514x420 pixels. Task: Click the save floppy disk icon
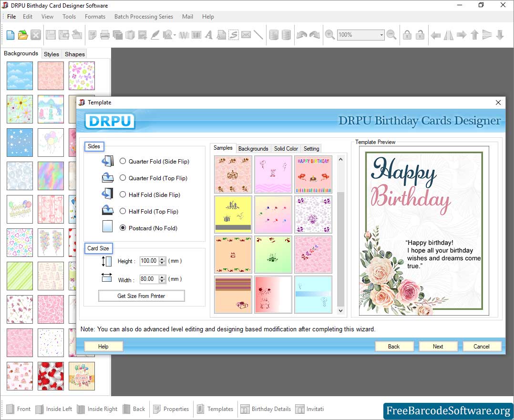click(51, 35)
